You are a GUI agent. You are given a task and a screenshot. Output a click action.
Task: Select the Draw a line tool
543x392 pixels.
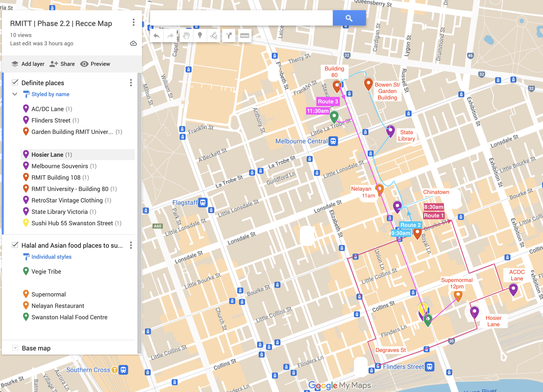[214, 36]
